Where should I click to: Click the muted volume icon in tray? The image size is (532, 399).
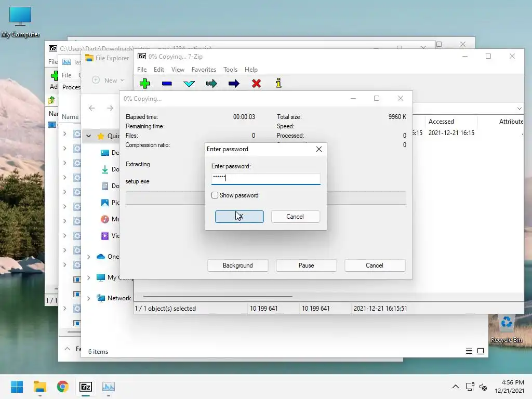click(483, 387)
